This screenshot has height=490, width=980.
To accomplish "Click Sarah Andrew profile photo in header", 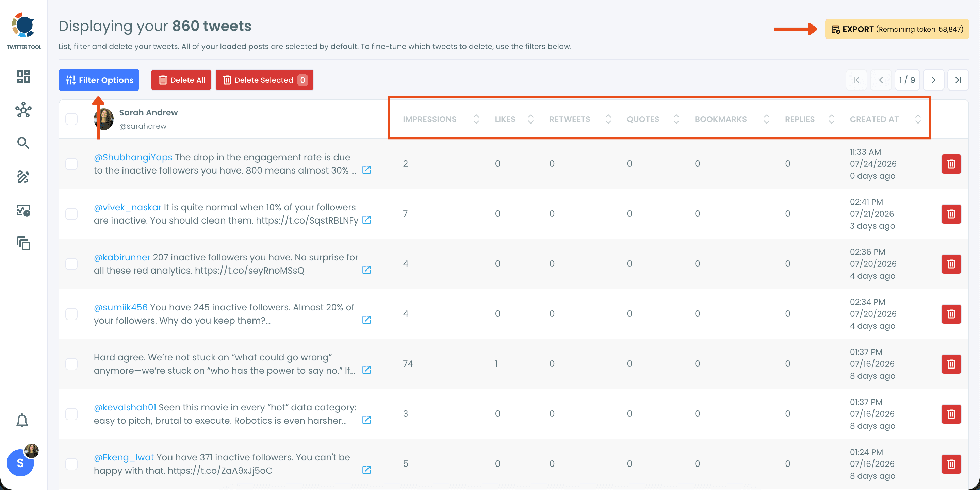I will click(103, 119).
